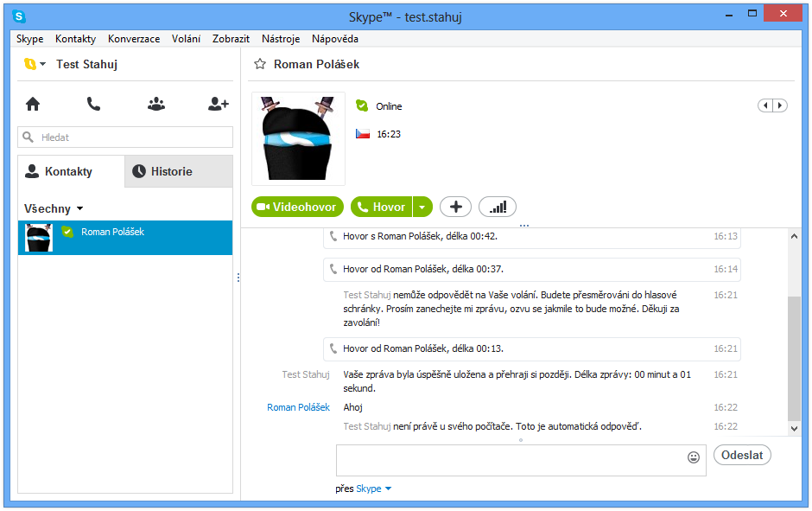812x511 pixels.
Task: Open the Kontakty menu
Action: 76,39
